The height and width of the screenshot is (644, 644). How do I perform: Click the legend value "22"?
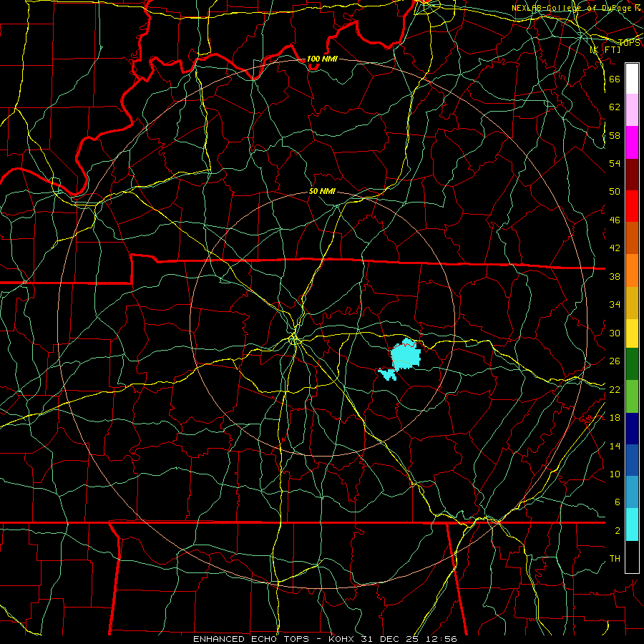tap(615, 390)
